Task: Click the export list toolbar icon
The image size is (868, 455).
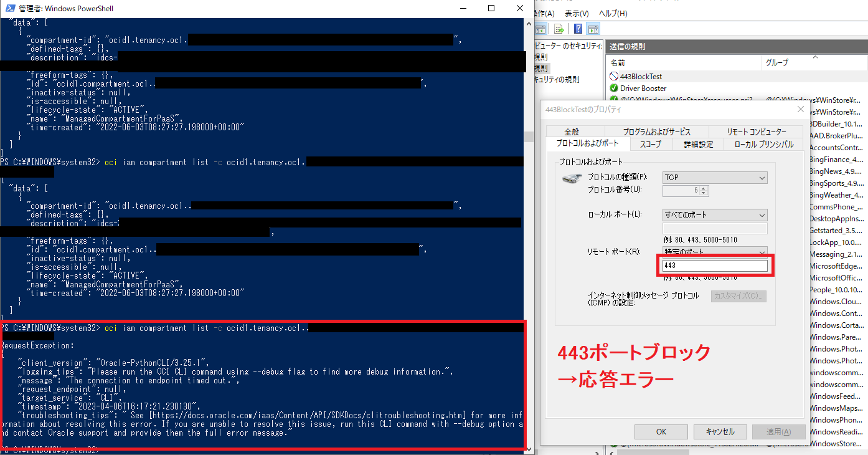Action: [x=558, y=29]
